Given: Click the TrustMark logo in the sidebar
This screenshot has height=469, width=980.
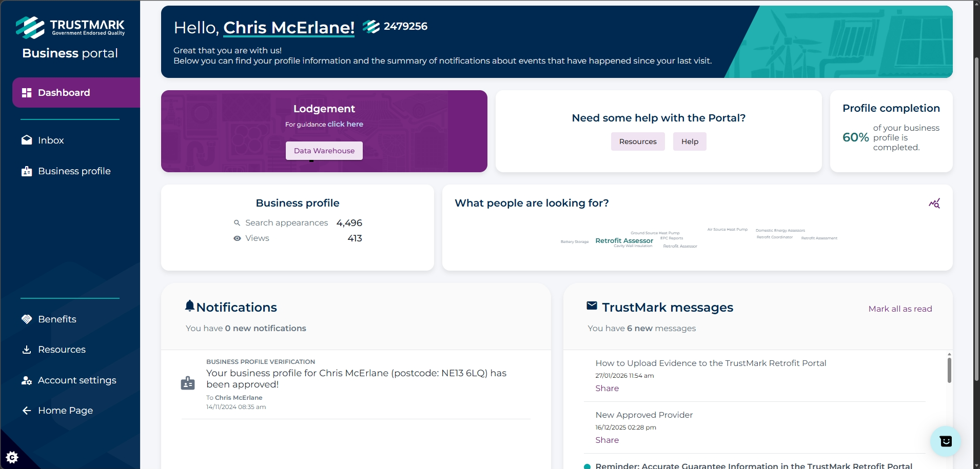Looking at the screenshot, I should click(70, 28).
